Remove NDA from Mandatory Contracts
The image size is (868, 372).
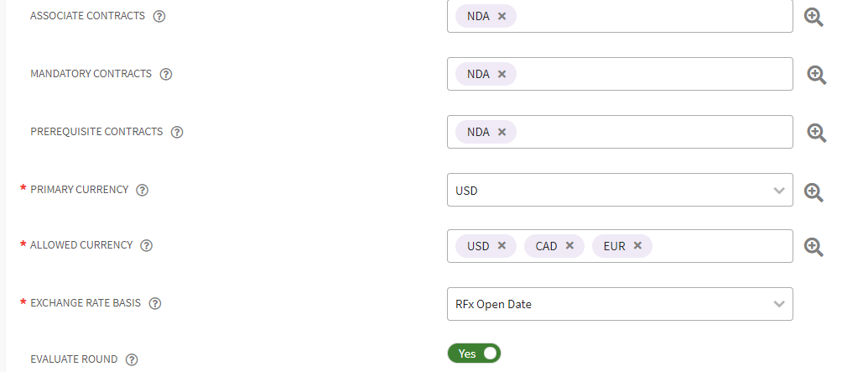[502, 74]
